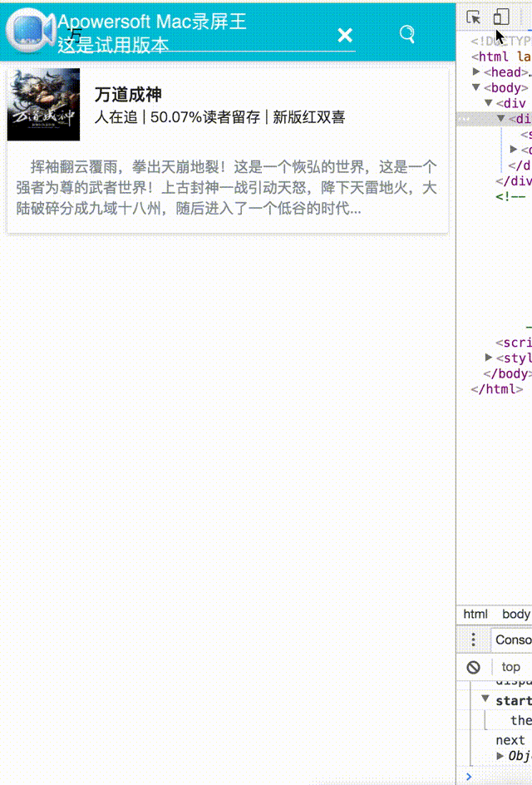Select the <s child element line
The image size is (532, 785).
[526, 134]
